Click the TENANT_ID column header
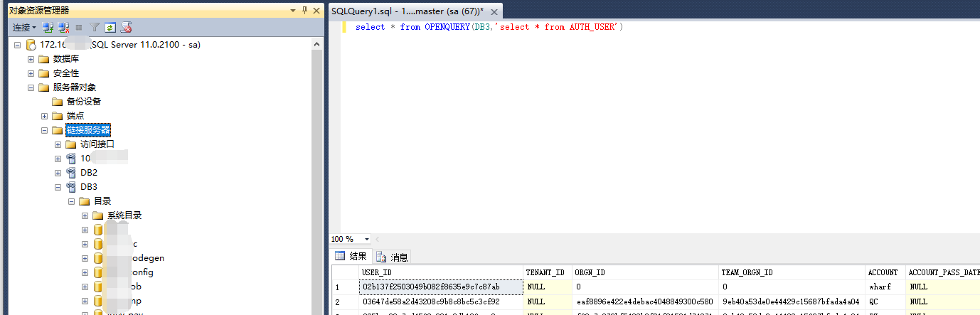Viewport: 980px width, 315px height. [x=547, y=272]
